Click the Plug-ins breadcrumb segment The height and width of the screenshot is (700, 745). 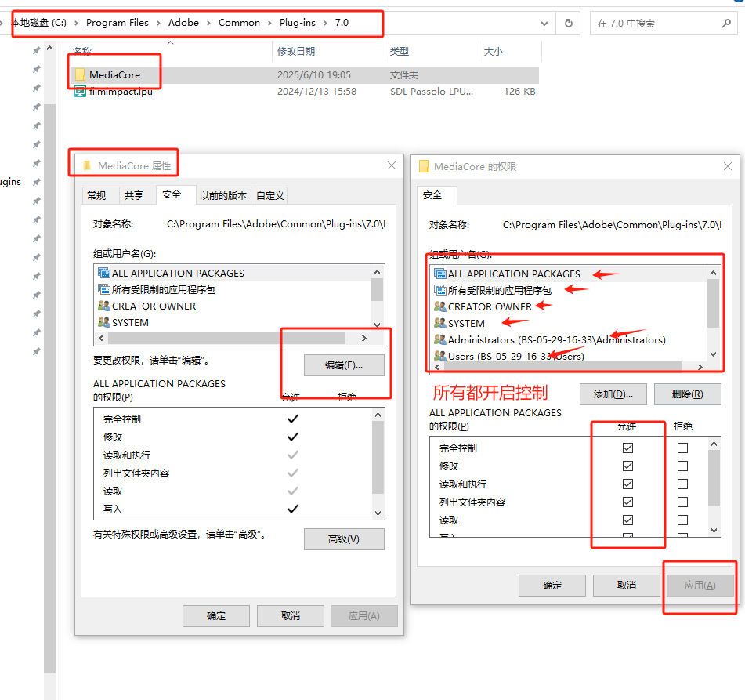(x=298, y=23)
